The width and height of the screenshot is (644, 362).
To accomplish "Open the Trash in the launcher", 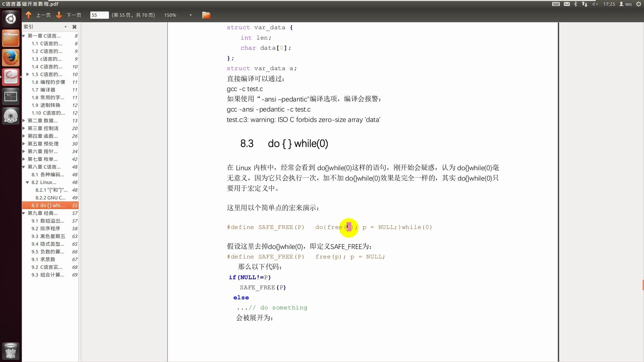I will click(11, 351).
